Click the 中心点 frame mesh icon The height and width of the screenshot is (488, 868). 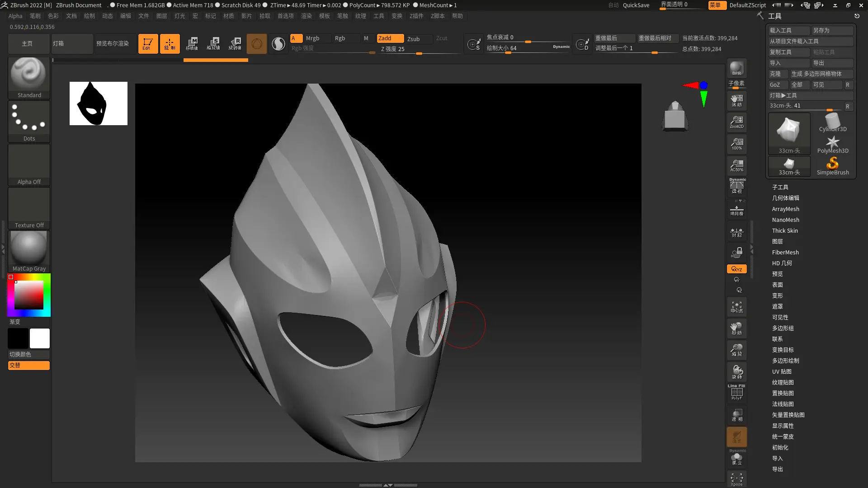[736, 307]
